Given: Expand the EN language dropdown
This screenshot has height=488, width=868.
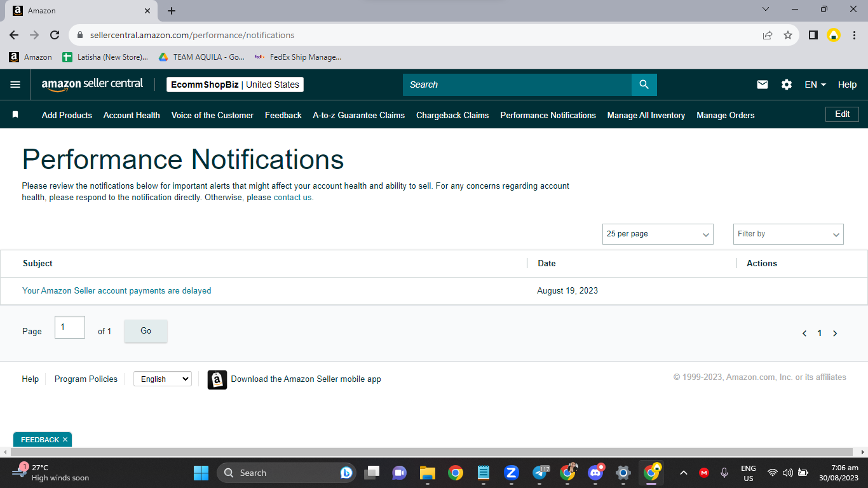Looking at the screenshot, I should (x=815, y=85).
